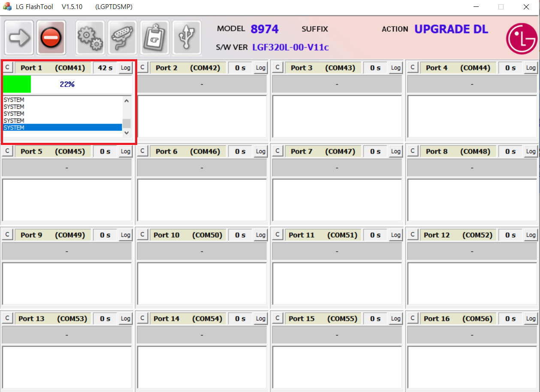Open the Log for Port 5

(125, 151)
